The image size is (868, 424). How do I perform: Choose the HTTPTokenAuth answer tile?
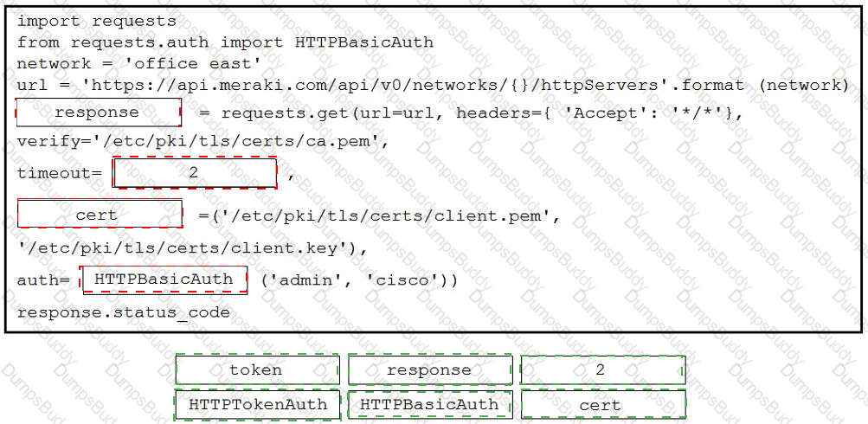coord(257,405)
